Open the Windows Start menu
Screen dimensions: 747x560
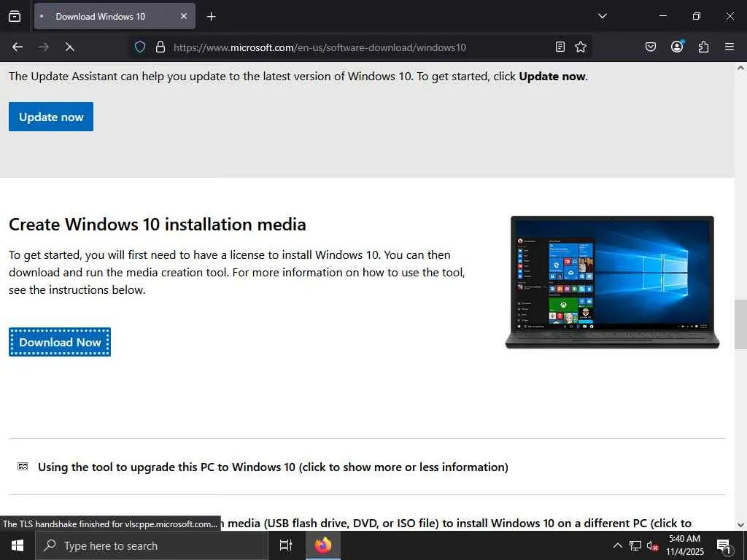[18, 545]
